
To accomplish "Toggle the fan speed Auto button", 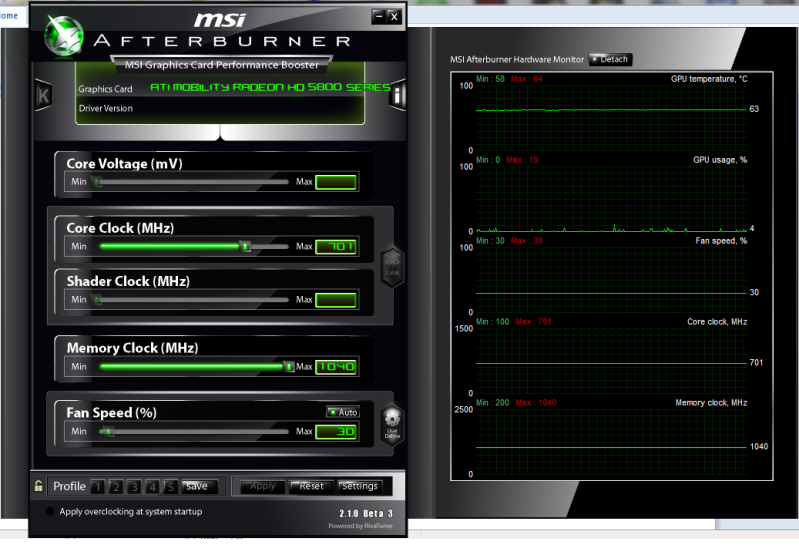I will [x=343, y=412].
